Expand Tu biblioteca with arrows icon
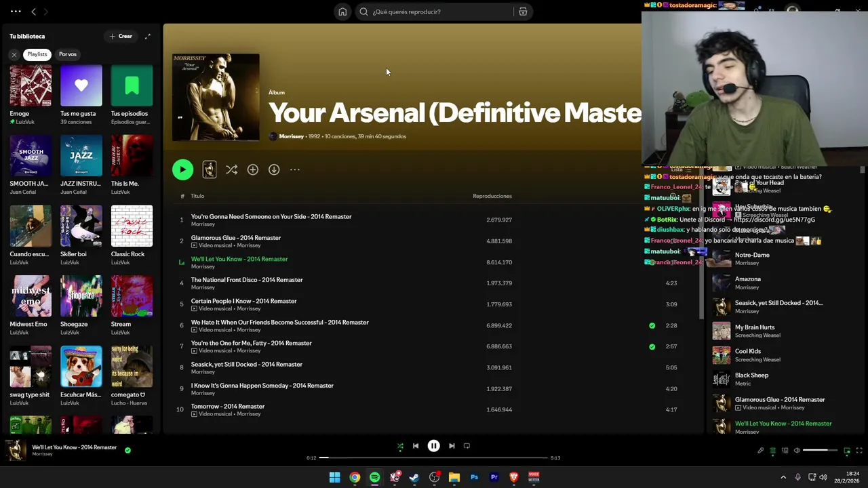 pyautogui.click(x=147, y=36)
